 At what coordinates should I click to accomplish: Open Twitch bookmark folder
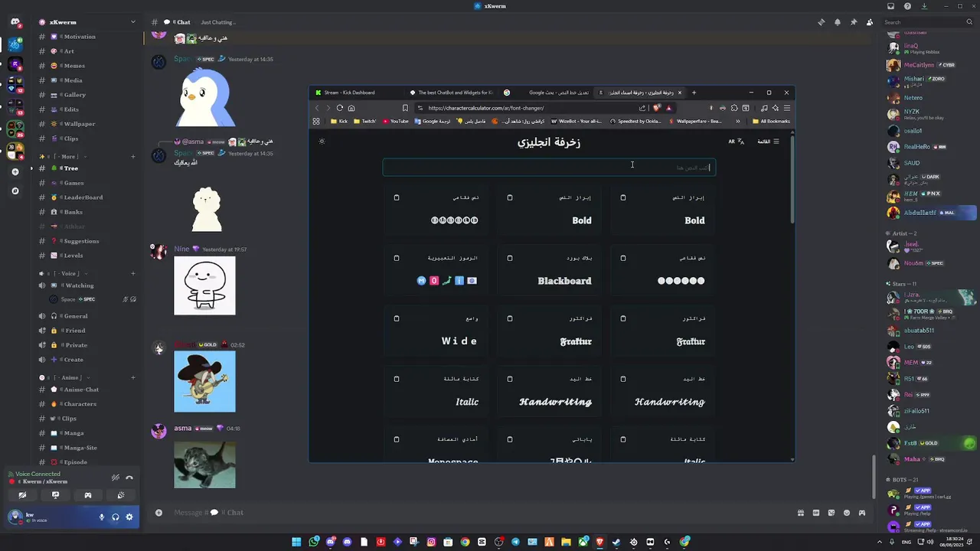pyautogui.click(x=364, y=121)
